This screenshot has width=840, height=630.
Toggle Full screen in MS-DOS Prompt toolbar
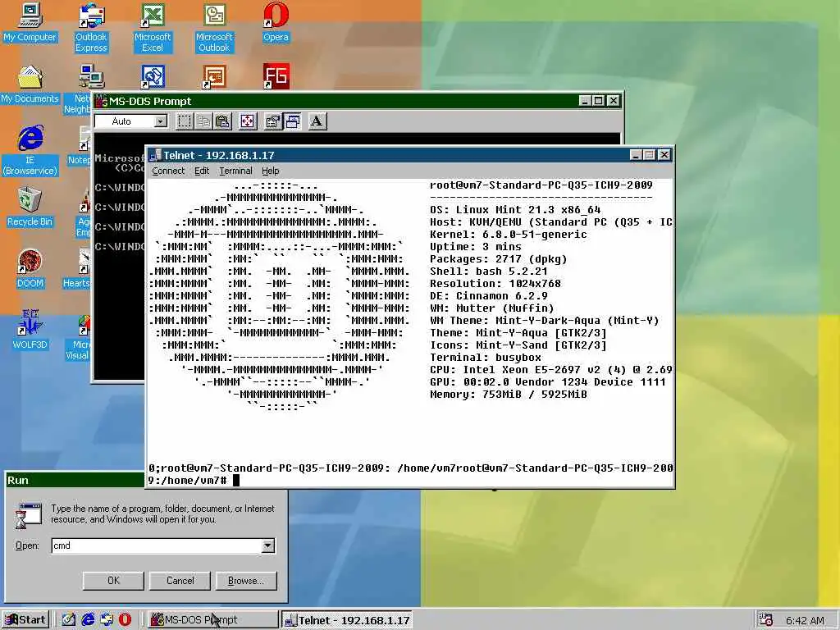click(x=248, y=121)
